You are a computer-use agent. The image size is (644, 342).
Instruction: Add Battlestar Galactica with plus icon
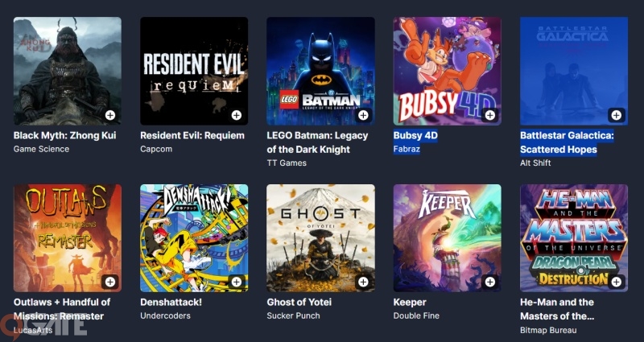click(617, 115)
